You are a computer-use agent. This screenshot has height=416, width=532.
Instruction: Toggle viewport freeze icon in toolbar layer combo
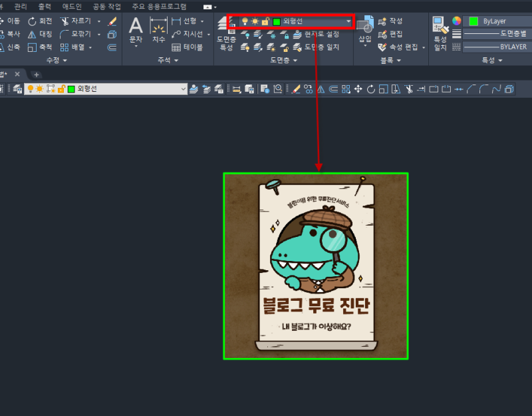coord(51,89)
